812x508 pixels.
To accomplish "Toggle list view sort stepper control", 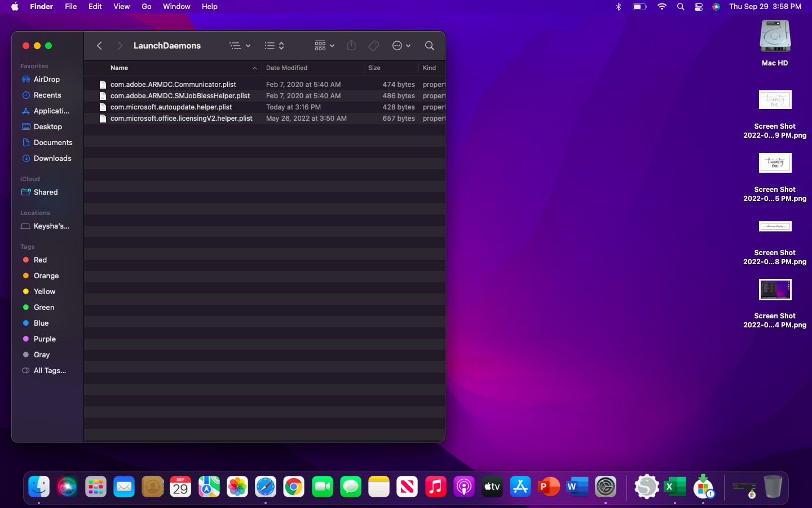I will 275,46.
